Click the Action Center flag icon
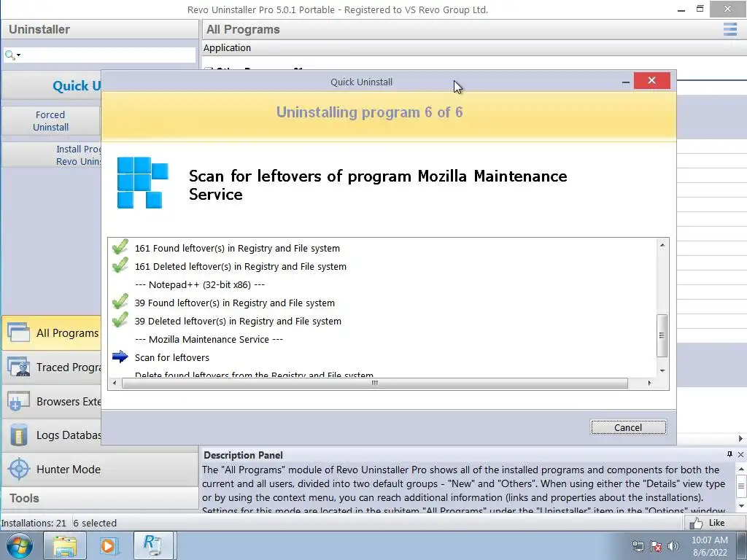Screen dimensions: 747x560 tap(656, 546)
